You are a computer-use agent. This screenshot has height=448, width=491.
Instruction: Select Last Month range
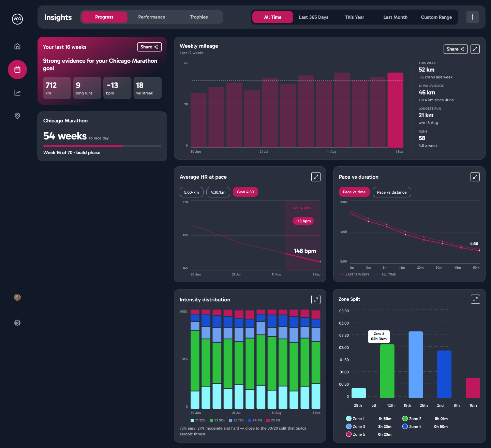396,17
